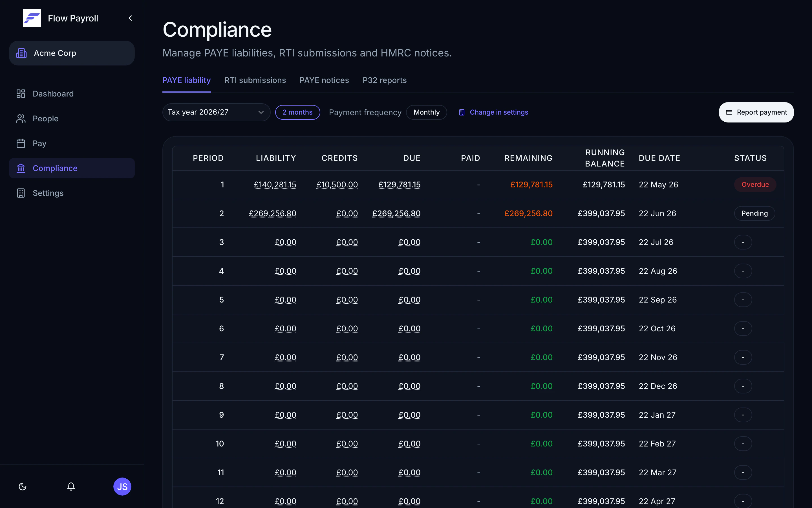Open the JS user avatar menu
The height and width of the screenshot is (508, 812).
pos(122,487)
